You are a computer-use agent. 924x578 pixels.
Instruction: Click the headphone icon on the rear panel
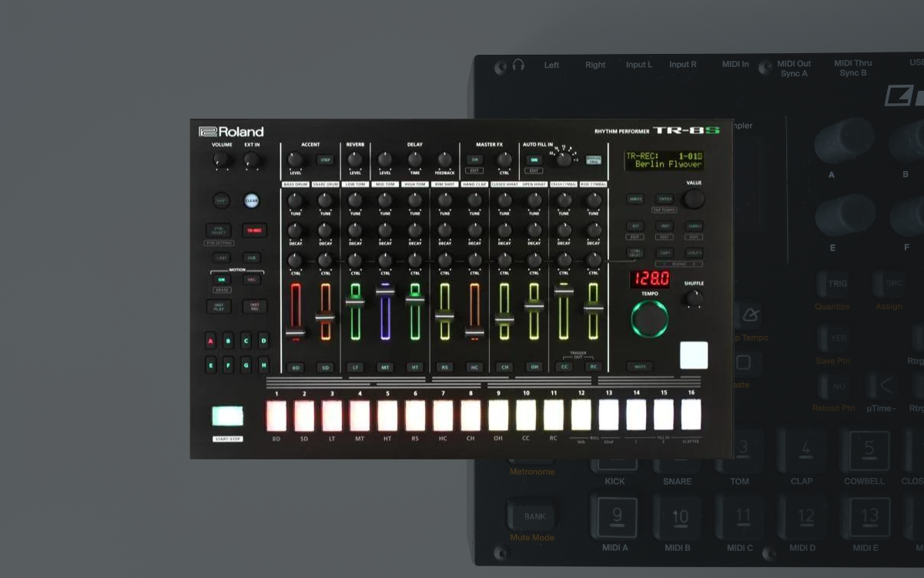518,66
